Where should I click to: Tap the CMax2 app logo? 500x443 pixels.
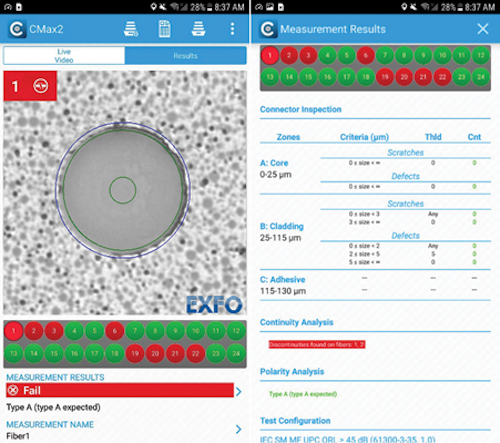(x=17, y=29)
